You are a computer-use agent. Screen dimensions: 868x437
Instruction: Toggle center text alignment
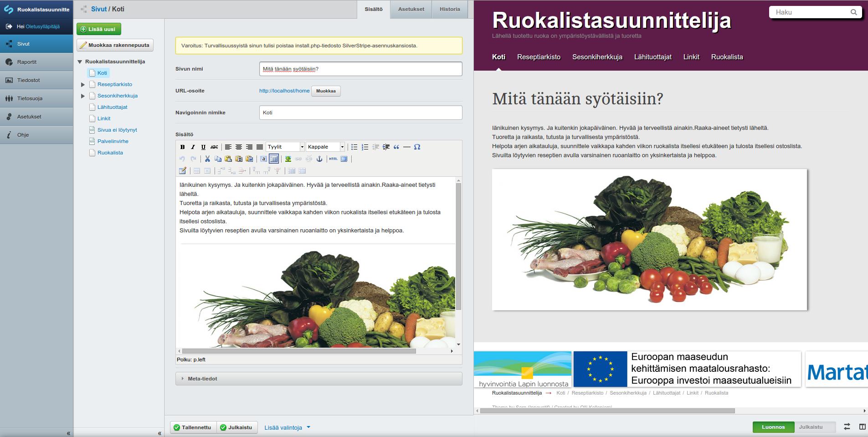tap(239, 147)
